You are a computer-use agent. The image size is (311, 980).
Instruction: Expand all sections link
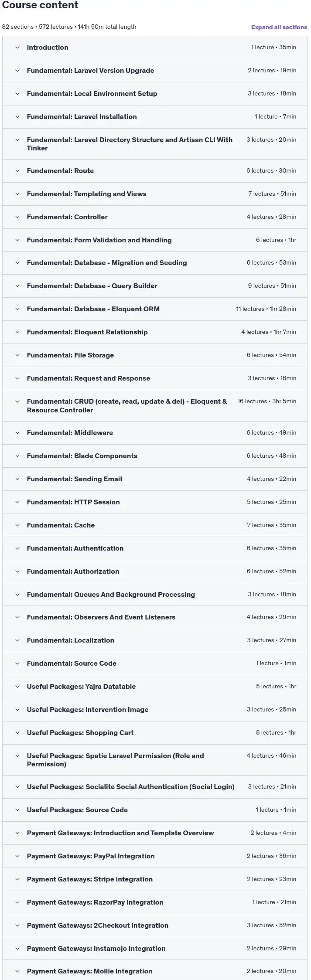(279, 27)
